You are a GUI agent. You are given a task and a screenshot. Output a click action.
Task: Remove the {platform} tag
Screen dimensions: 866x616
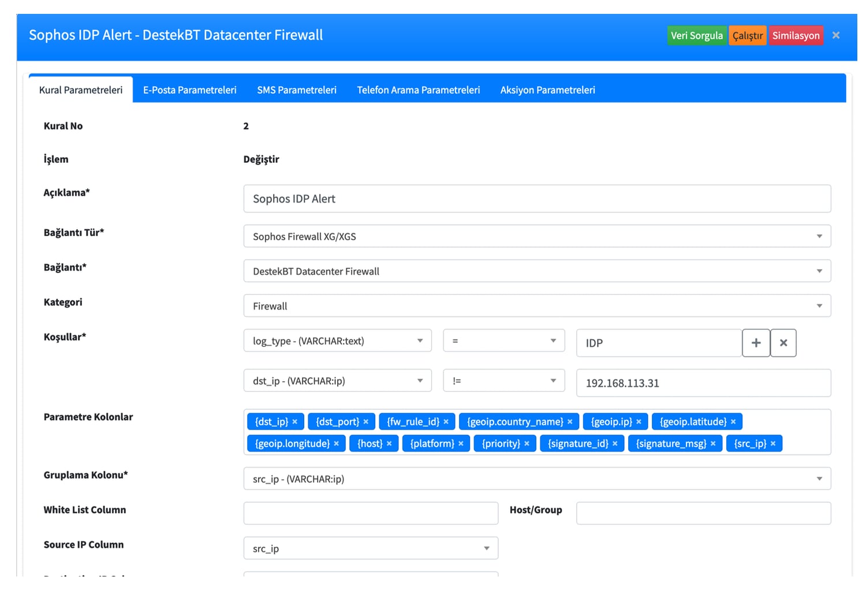point(461,443)
